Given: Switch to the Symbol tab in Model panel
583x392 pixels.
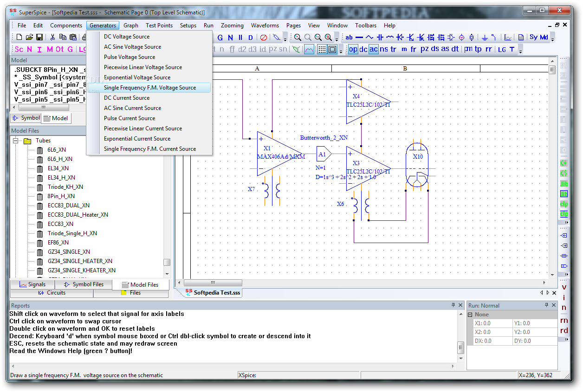Looking at the screenshot, I should 26,118.
